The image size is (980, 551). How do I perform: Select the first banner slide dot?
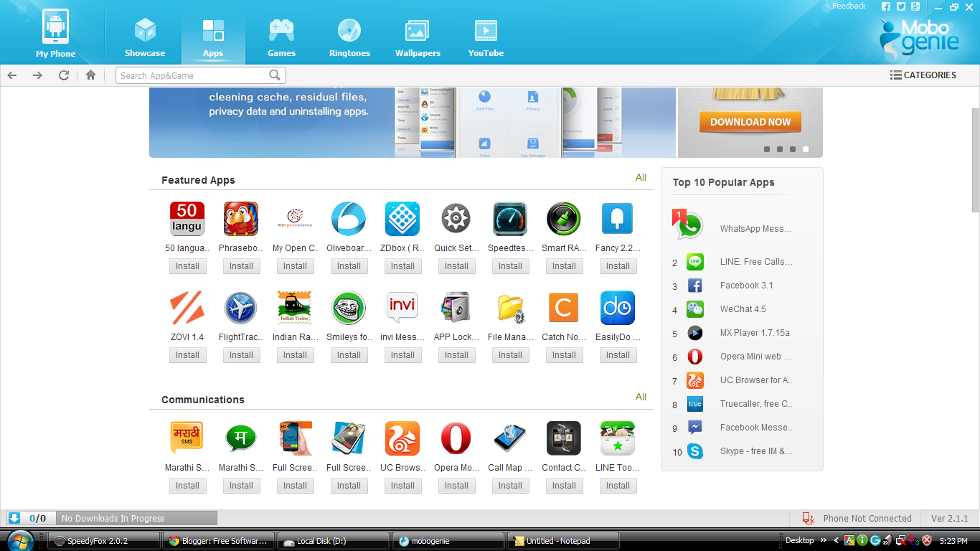(767, 149)
